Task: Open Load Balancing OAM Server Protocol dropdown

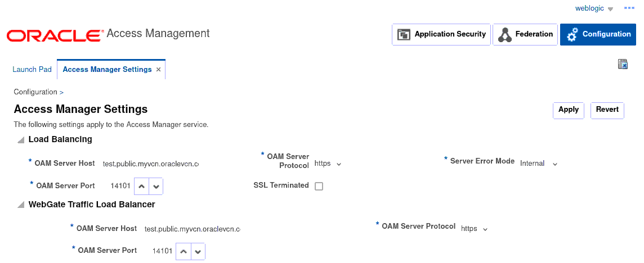Action: click(x=328, y=164)
